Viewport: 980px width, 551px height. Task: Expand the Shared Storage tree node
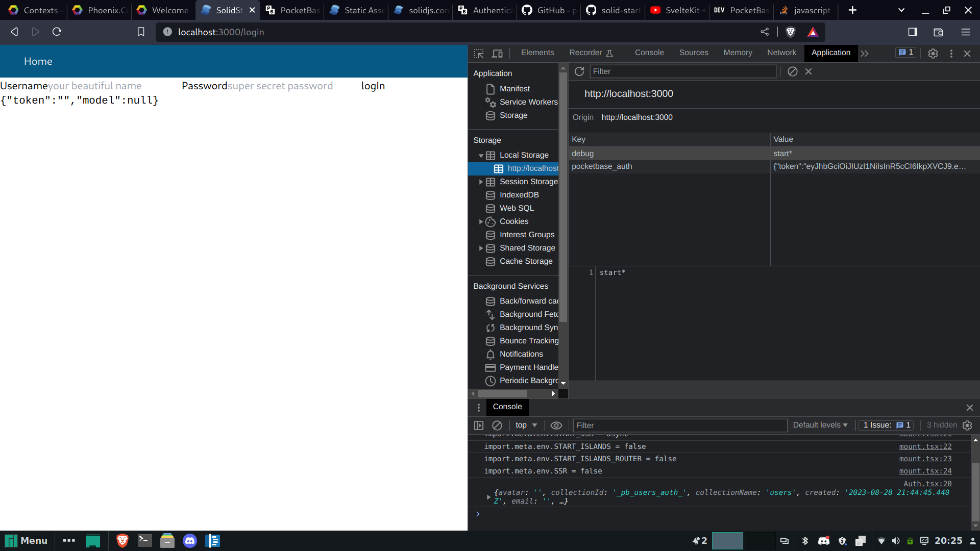tap(481, 248)
